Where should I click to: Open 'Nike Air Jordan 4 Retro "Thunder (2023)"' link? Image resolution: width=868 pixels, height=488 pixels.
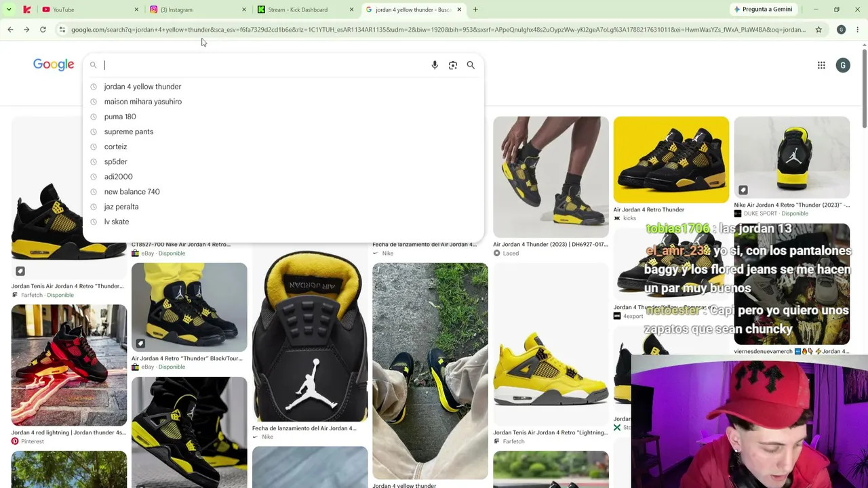tap(791, 205)
